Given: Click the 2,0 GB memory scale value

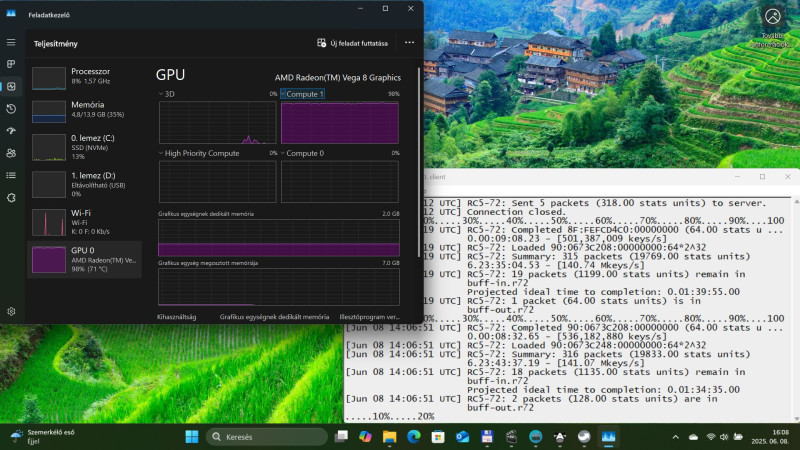Looking at the screenshot, I should click(391, 214).
